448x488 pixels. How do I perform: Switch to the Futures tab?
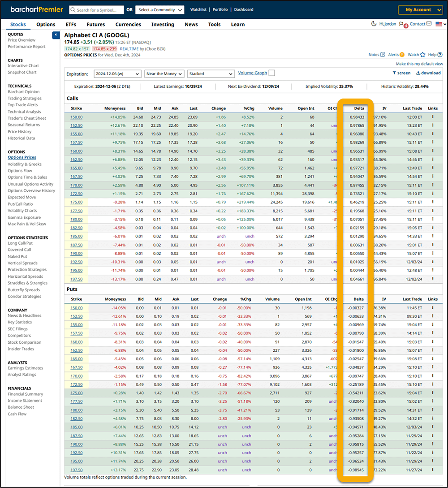[x=95, y=25]
